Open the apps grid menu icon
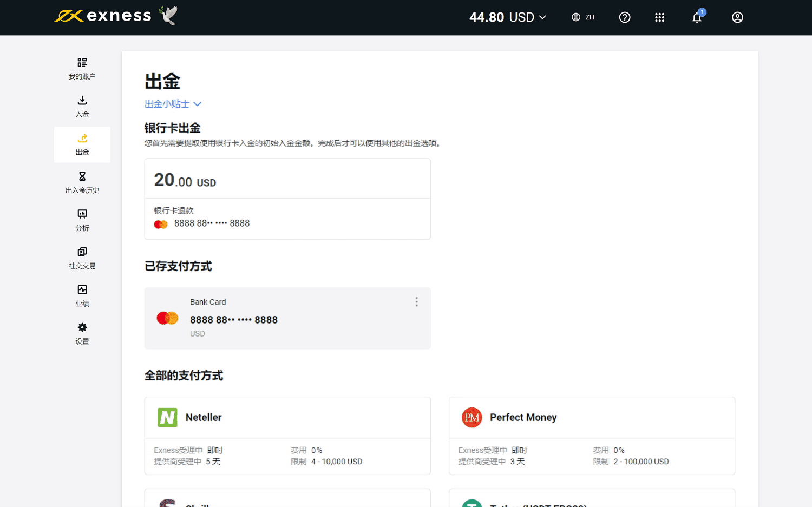 tap(659, 17)
